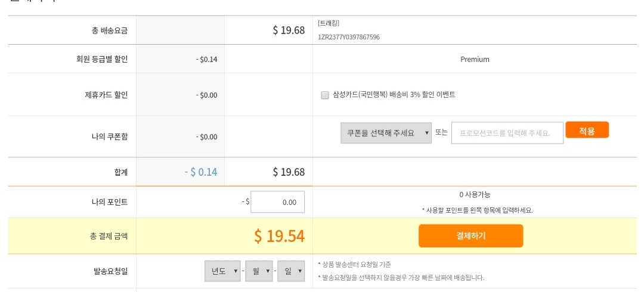Click the blue - $ 0.14 subtotal discount
This screenshot has width=644, height=292.
point(201,172)
